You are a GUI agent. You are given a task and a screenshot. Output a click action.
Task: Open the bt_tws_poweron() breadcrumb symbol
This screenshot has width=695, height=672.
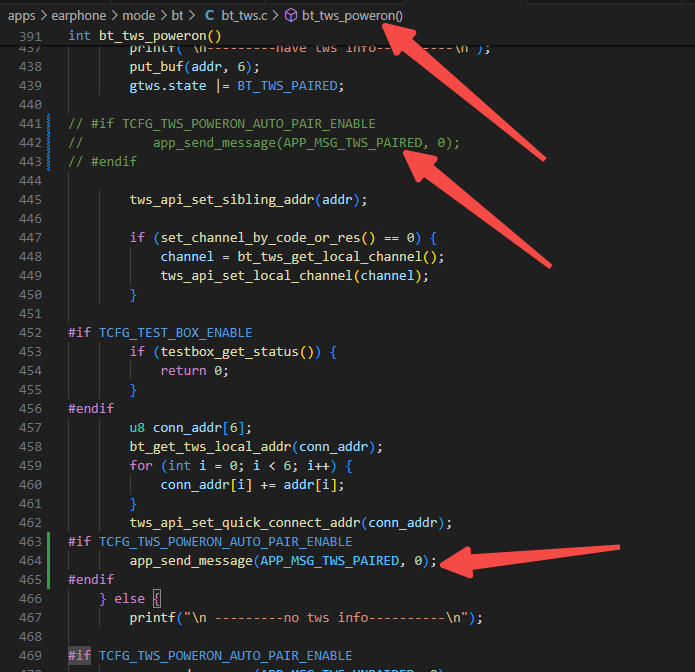(352, 16)
